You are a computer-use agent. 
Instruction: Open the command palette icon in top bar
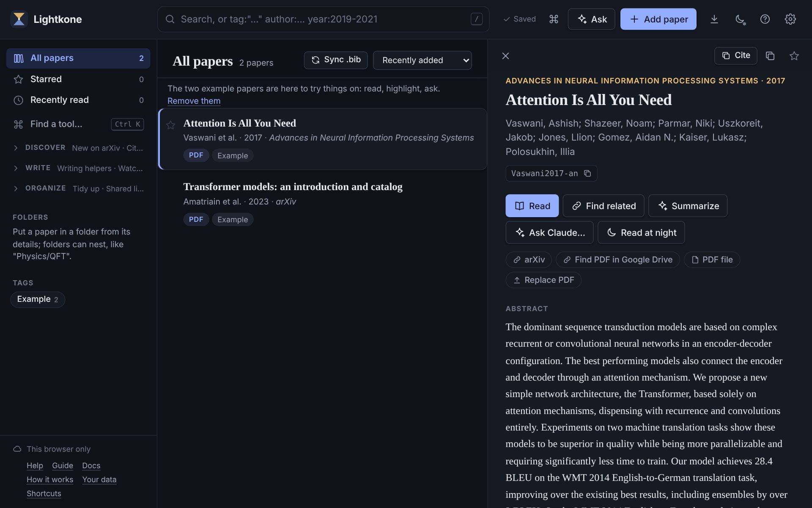pyautogui.click(x=554, y=19)
